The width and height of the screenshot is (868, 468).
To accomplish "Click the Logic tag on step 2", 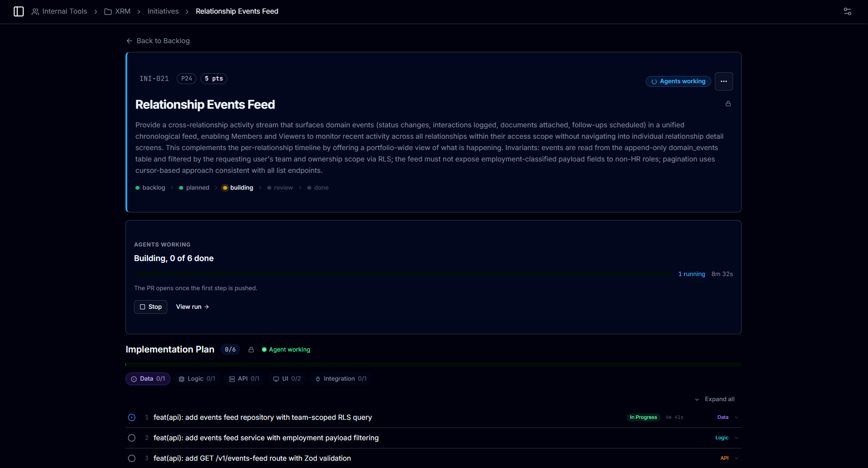I will point(722,438).
